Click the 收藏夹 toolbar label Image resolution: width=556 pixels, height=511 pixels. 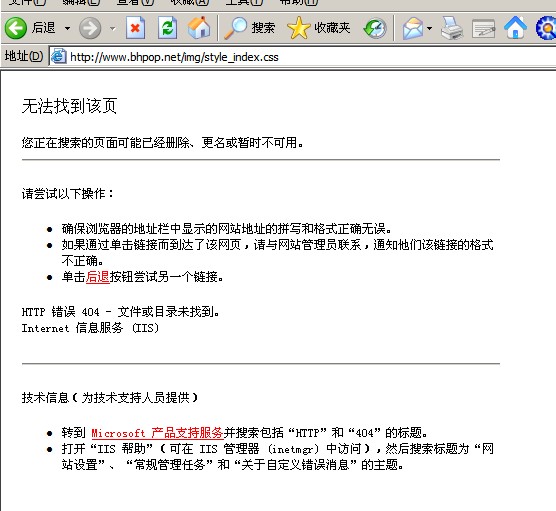click(332, 28)
